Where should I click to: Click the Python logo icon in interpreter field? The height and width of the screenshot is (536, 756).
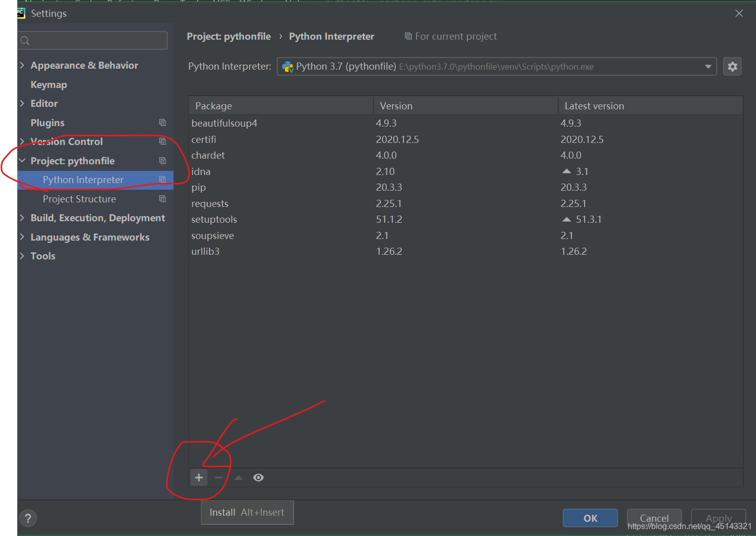(287, 67)
